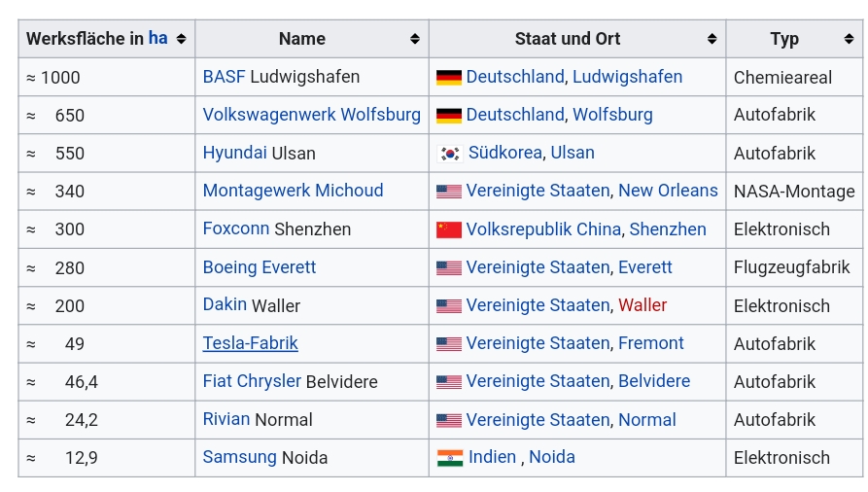Follow the Noida city link
The height and width of the screenshot is (492, 868).
[552, 457]
